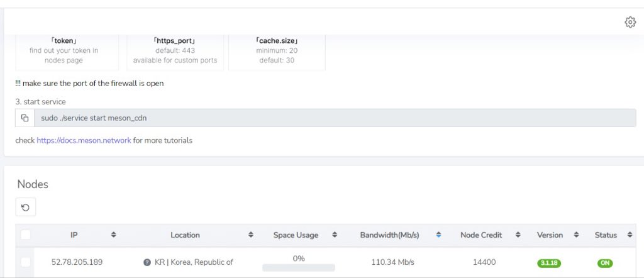The width and height of the screenshot is (644, 278).
Task: Click the Version column header label
Action: (x=550, y=235)
